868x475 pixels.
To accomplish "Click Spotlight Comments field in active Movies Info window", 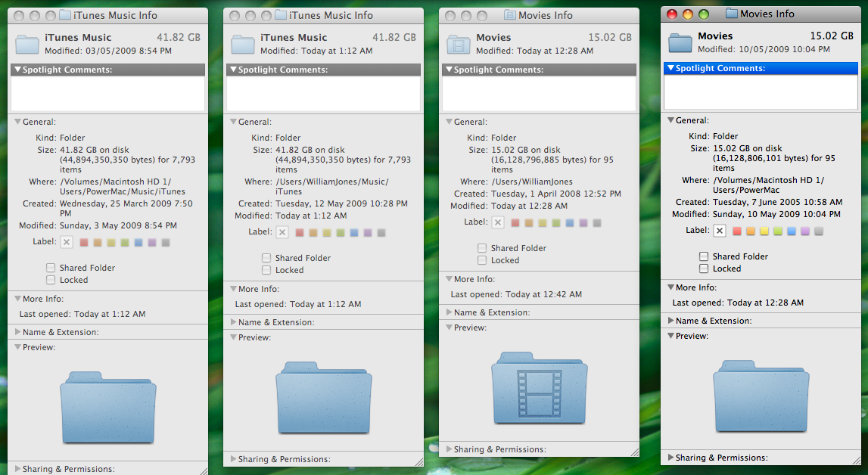I will (761, 92).
